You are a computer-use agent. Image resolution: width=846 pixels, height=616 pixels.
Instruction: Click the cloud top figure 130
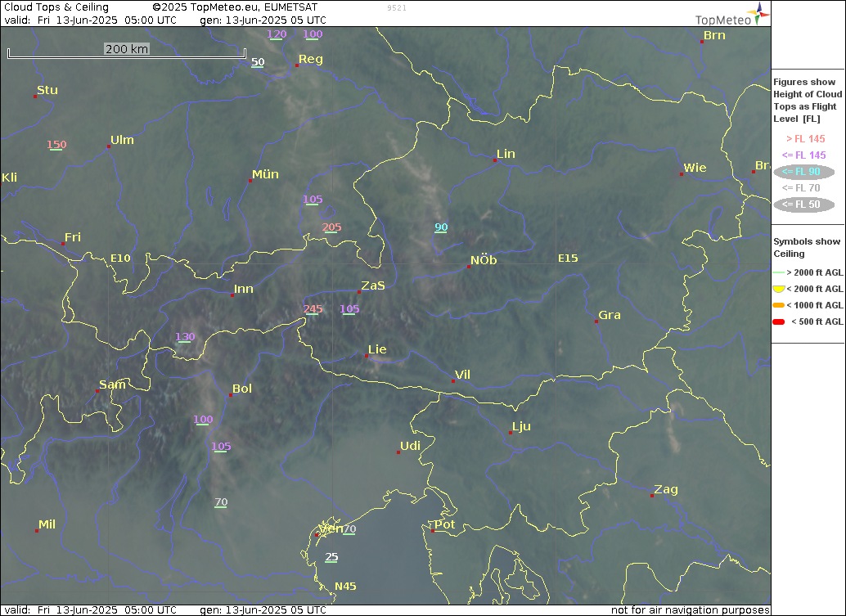pos(185,336)
